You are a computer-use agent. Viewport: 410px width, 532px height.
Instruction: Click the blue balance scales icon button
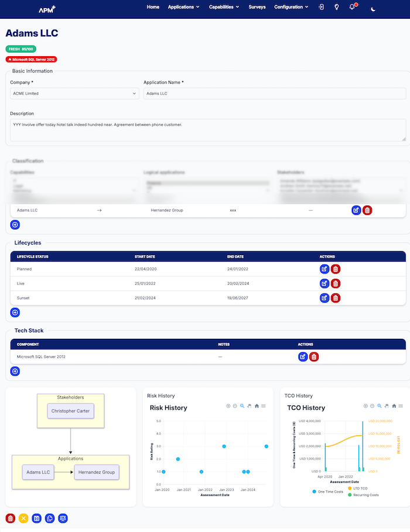coord(63,519)
